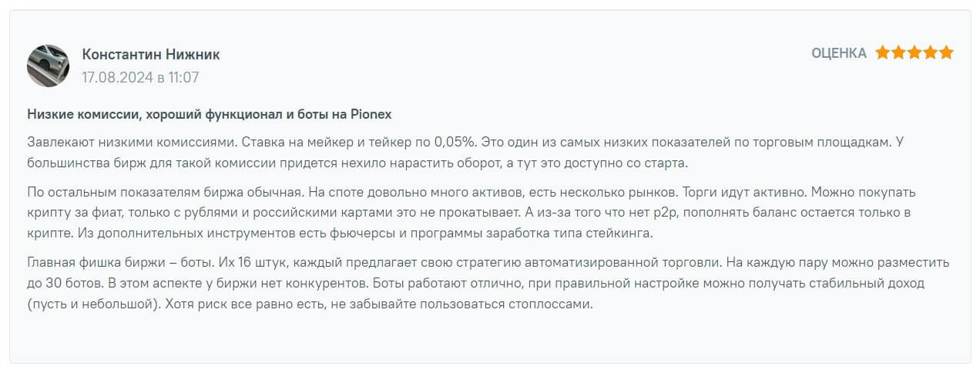Click the review date 17.08.2024 в 11:07
The width and height of the screenshot is (980, 370).
(x=140, y=77)
